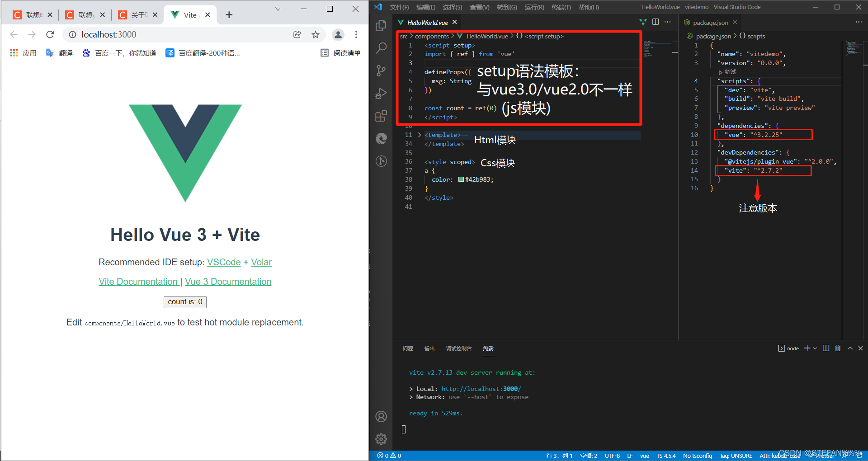Screen dimensions: 868x461
Task: Open the 应用 apps bookmark shortcut
Action: [23, 53]
